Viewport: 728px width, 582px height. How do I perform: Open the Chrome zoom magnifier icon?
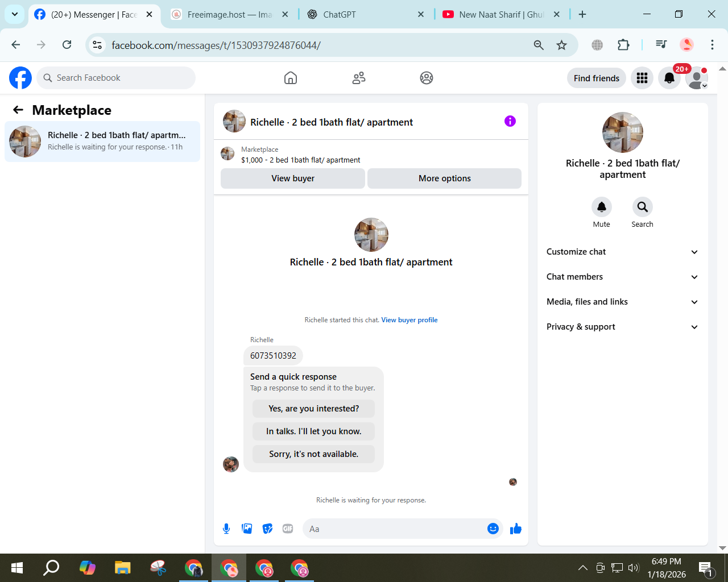pyautogui.click(x=539, y=45)
